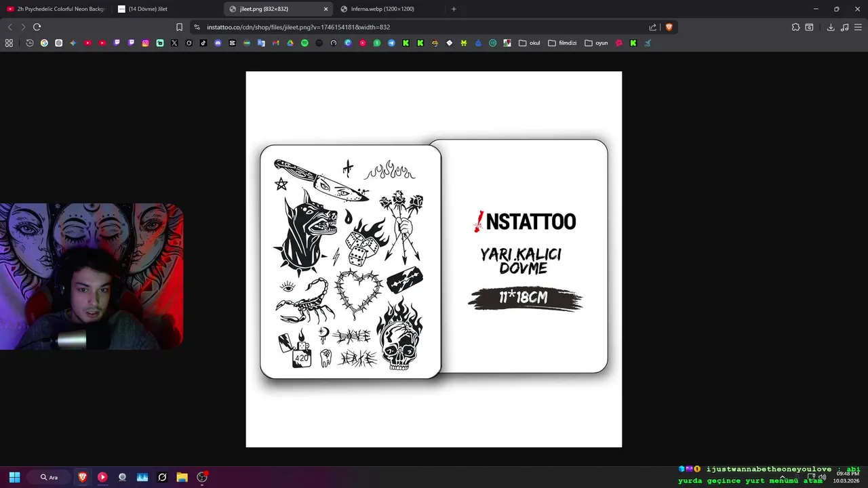The height and width of the screenshot is (488, 868).
Task: Open the Instagram bookmark
Action: (145, 43)
